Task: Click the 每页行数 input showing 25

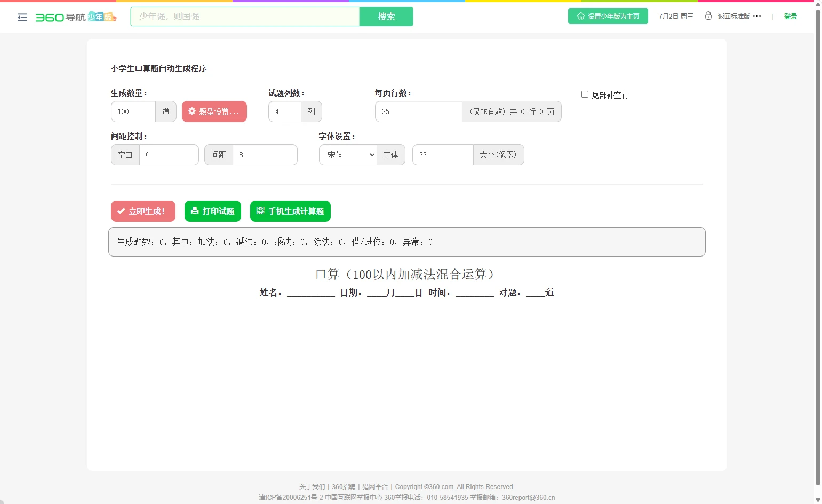Action: [418, 111]
